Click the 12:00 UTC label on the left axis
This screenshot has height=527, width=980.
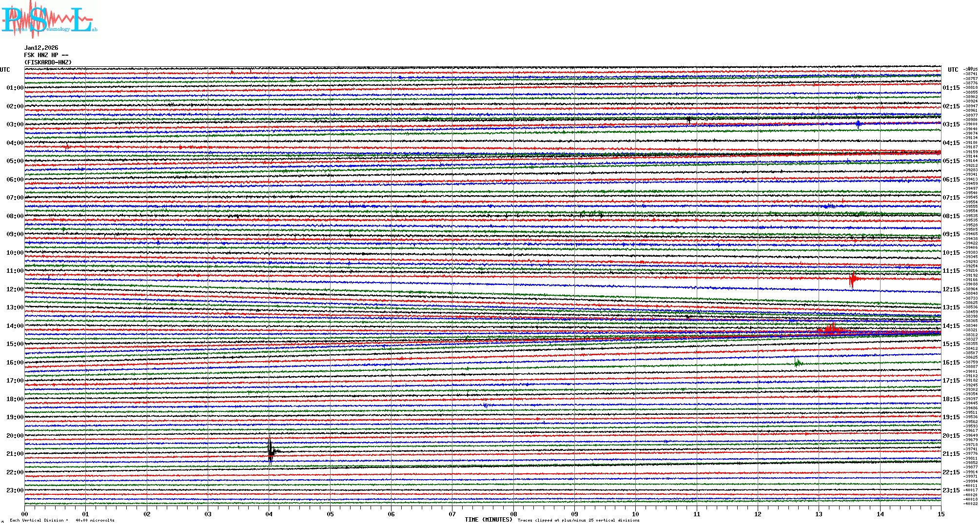[x=15, y=289]
